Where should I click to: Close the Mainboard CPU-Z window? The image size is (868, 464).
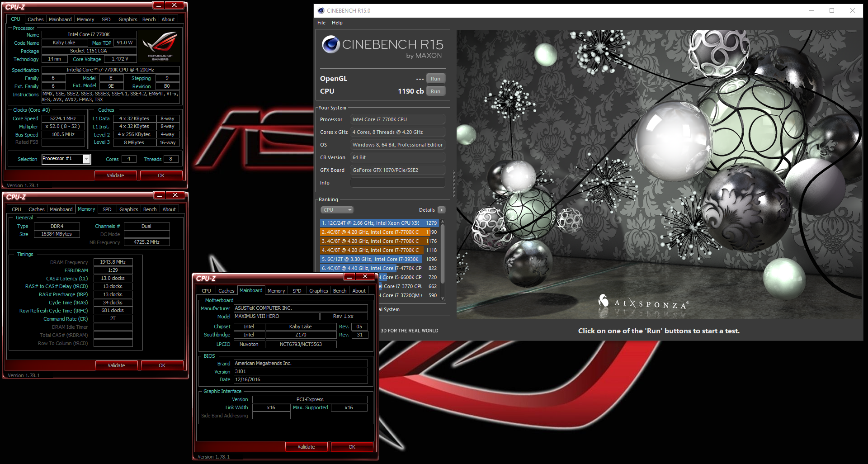(365, 276)
